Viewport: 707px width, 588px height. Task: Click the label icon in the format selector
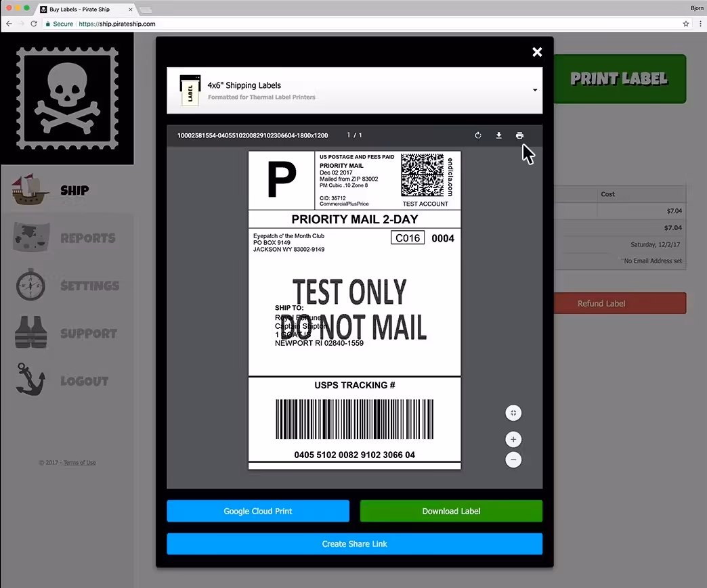point(190,91)
